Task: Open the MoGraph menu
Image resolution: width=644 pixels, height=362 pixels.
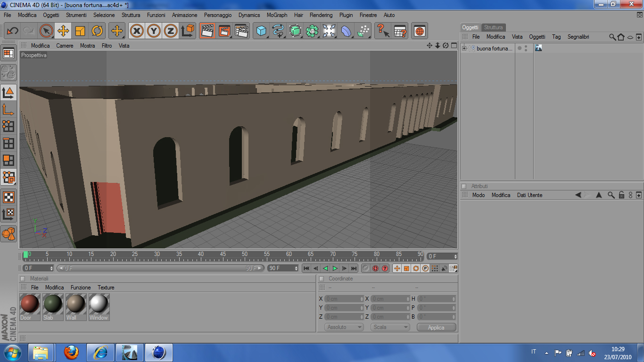Action: 277,15
